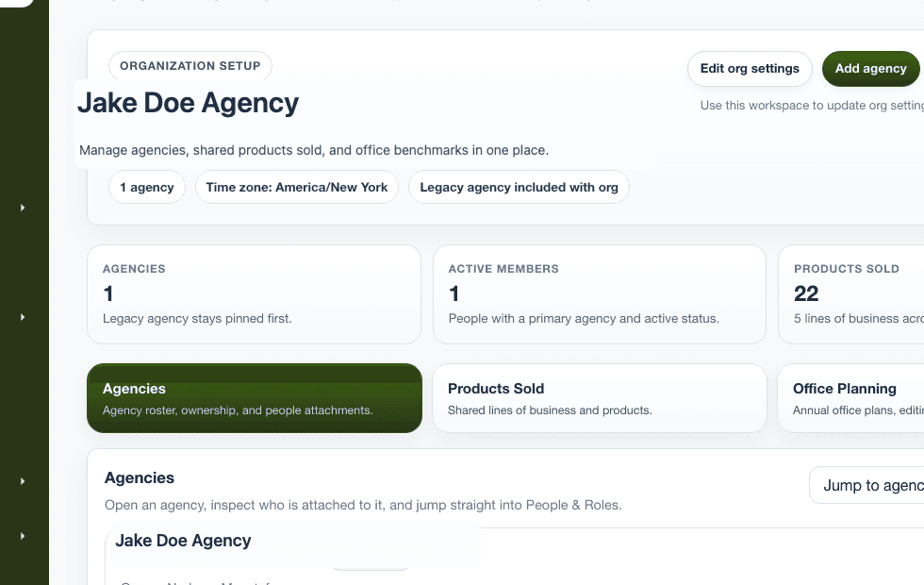Click the Jake Doe Agency page title

188,103
